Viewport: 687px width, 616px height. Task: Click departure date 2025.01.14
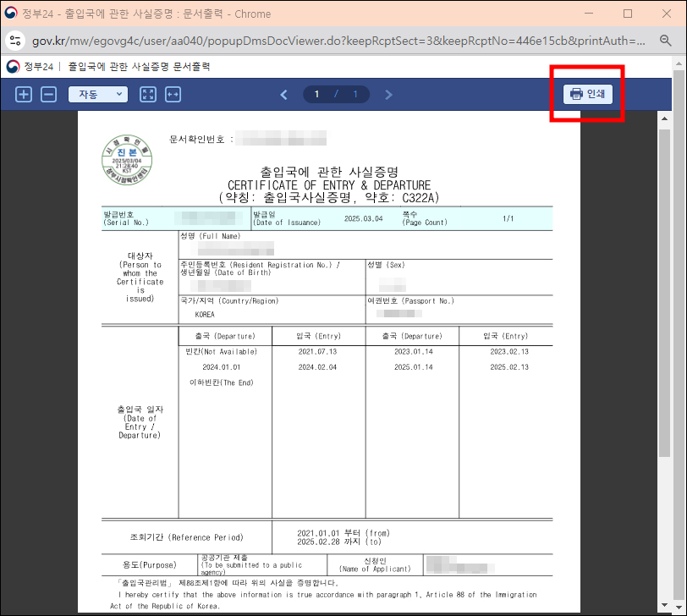[x=413, y=367]
